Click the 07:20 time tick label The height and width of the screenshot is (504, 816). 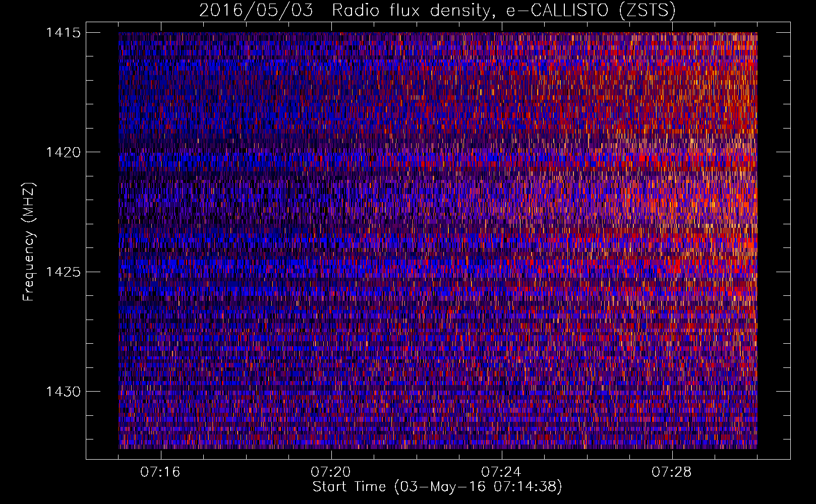pos(330,472)
